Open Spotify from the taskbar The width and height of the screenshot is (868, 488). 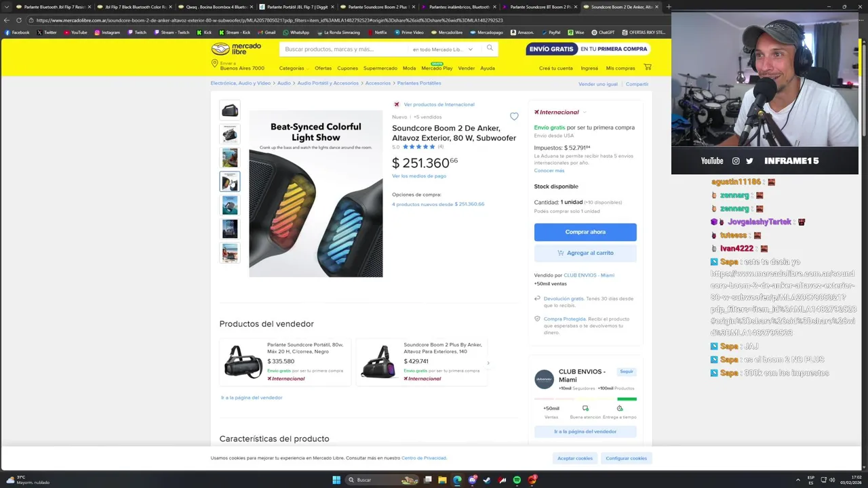(517, 480)
